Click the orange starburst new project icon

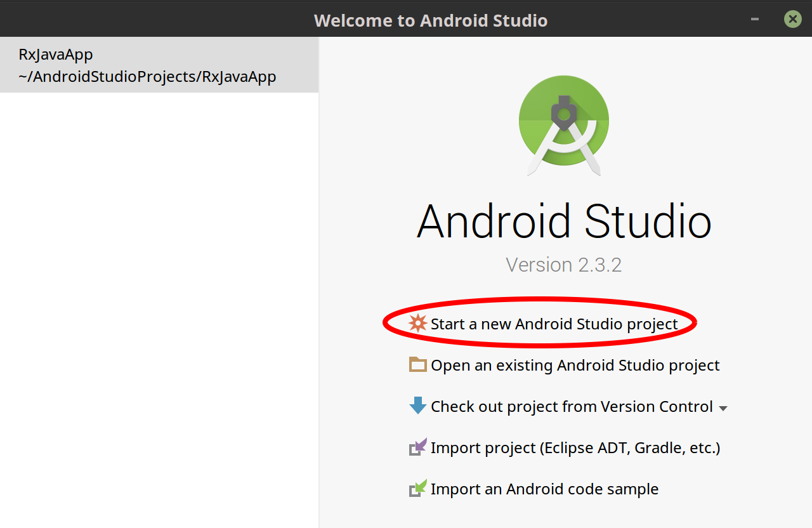(418, 324)
